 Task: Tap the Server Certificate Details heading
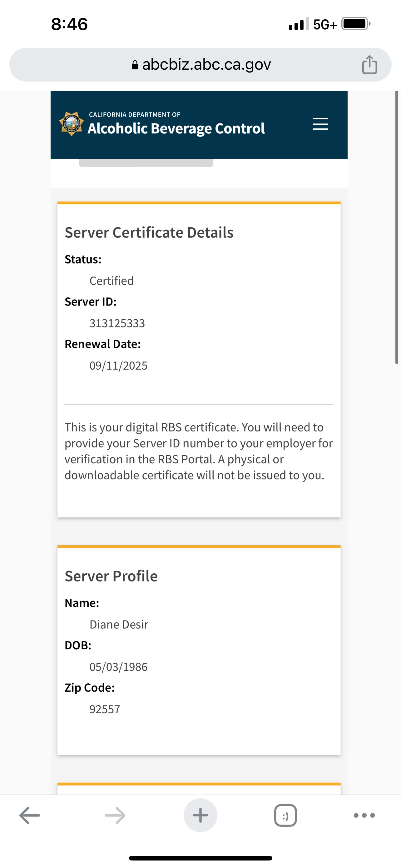click(x=149, y=232)
